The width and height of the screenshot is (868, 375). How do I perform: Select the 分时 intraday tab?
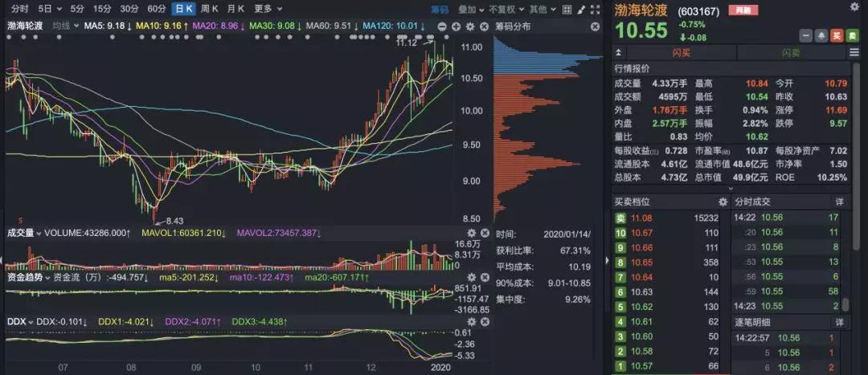coord(18,9)
